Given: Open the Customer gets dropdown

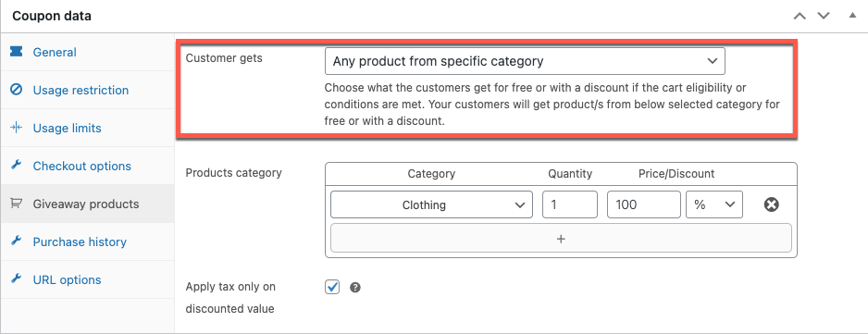Looking at the screenshot, I should [x=525, y=61].
